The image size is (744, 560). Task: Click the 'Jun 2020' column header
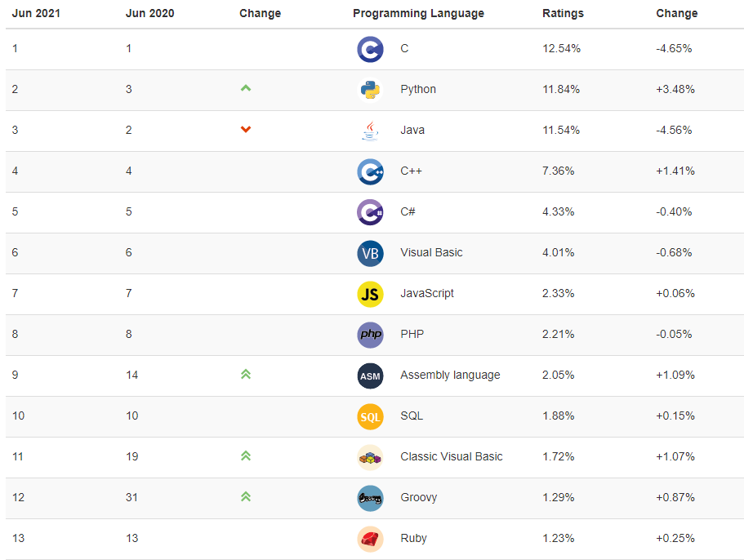coord(150,13)
